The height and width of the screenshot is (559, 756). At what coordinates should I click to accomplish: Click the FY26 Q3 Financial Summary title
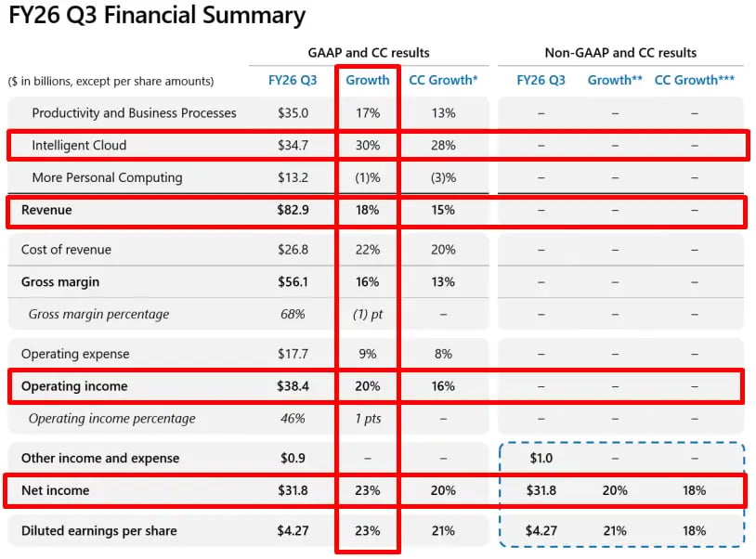click(157, 15)
